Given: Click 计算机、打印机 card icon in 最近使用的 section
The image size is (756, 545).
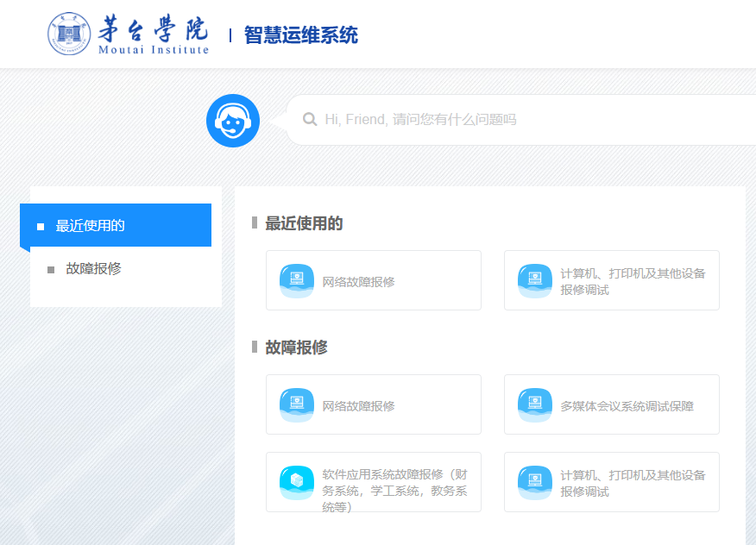Looking at the screenshot, I should click(535, 280).
